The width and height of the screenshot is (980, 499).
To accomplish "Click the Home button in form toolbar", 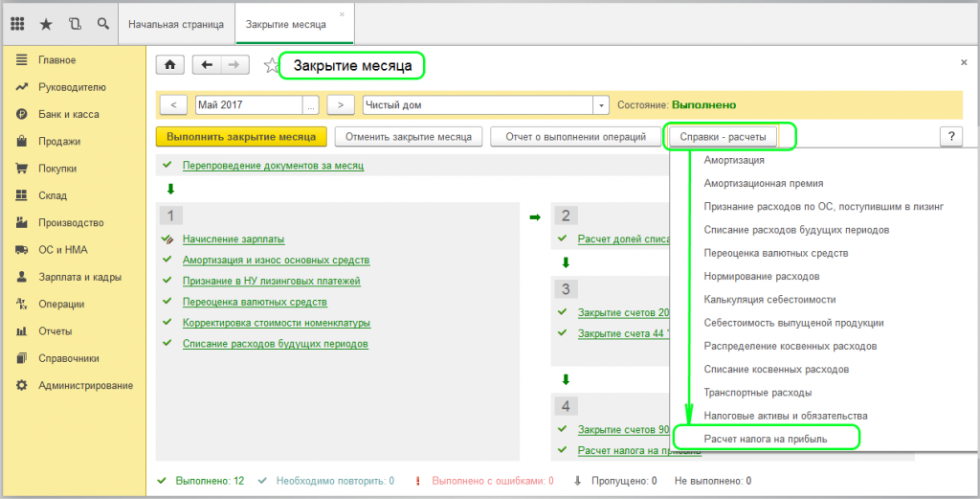I will coord(170,65).
